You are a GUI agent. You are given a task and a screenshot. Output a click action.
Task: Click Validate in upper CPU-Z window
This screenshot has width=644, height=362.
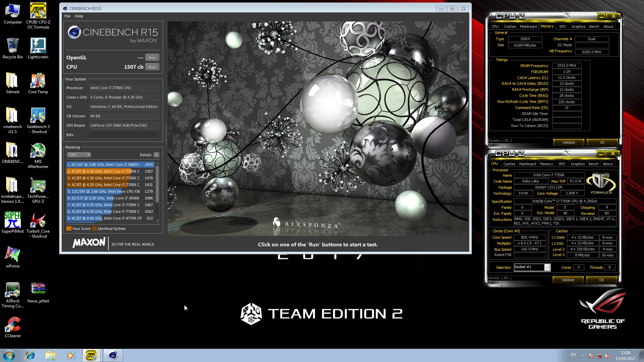tap(569, 142)
